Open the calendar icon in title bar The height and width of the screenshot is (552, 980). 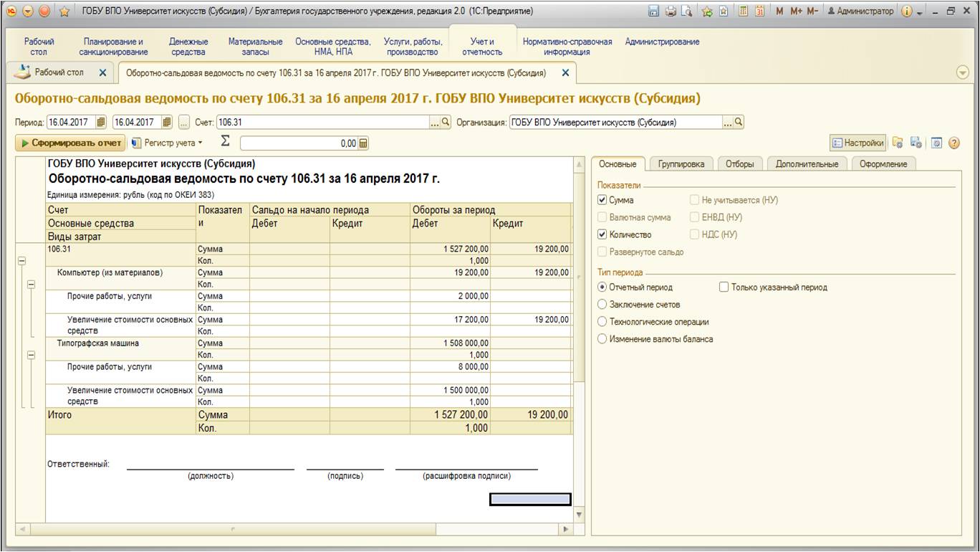[x=760, y=11]
